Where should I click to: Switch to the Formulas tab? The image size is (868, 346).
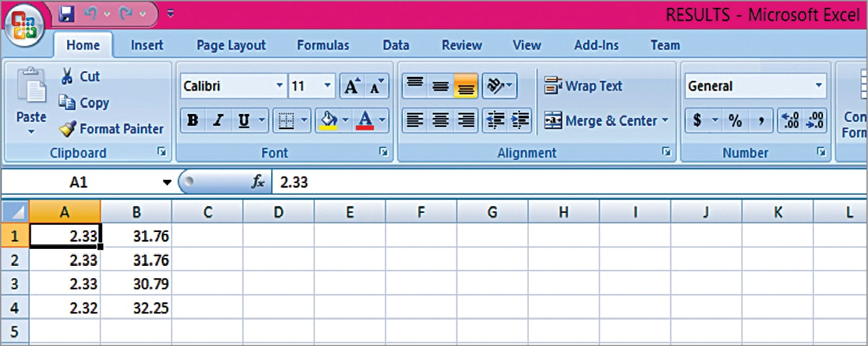point(323,46)
